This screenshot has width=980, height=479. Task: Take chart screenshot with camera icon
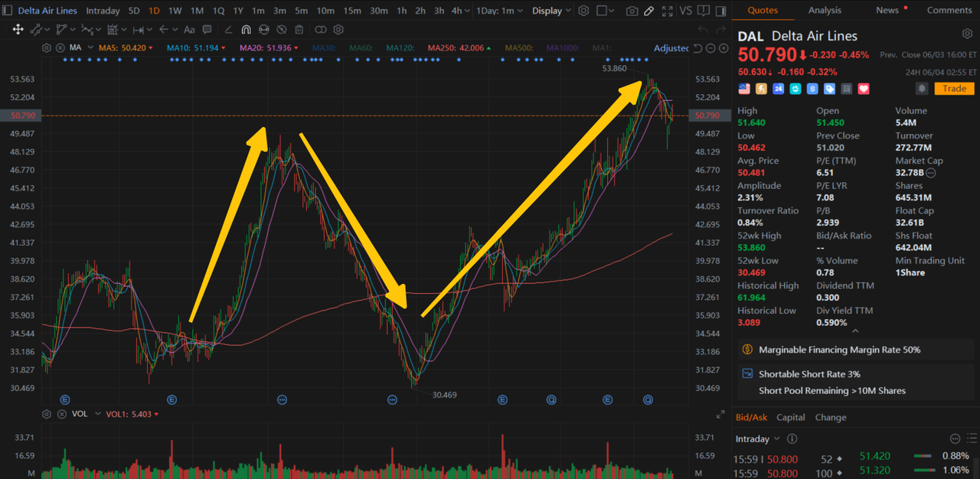pyautogui.click(x=632, y=11)
